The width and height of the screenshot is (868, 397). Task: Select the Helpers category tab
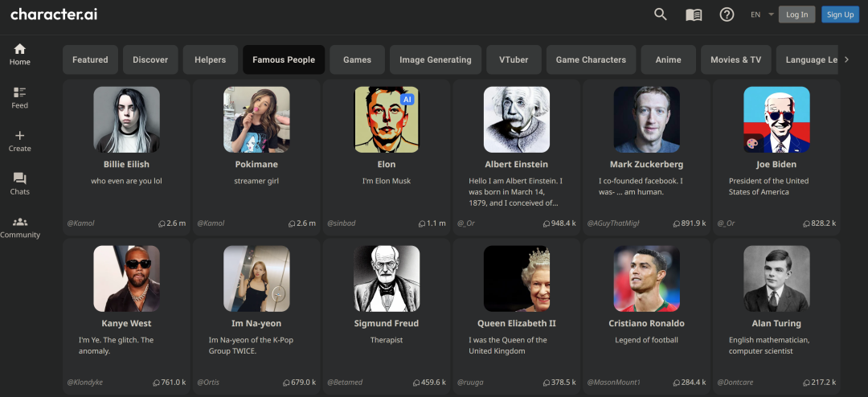pyautogui.click(x=211, y=59)
